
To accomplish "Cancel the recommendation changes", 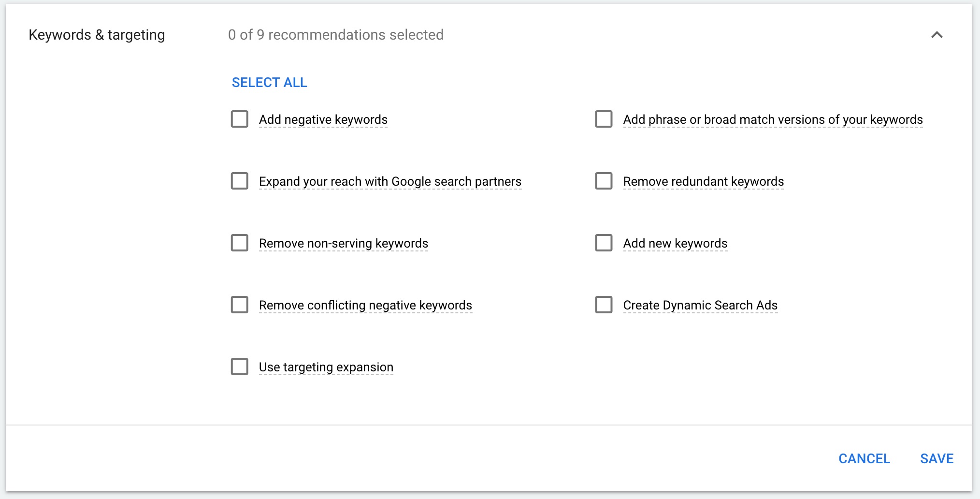I will [x=864, y=459].
